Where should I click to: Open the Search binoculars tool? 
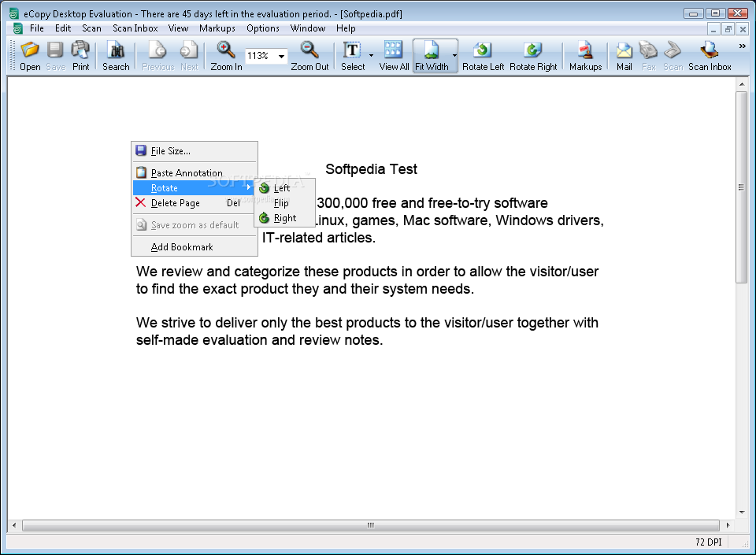coord(116,56)
